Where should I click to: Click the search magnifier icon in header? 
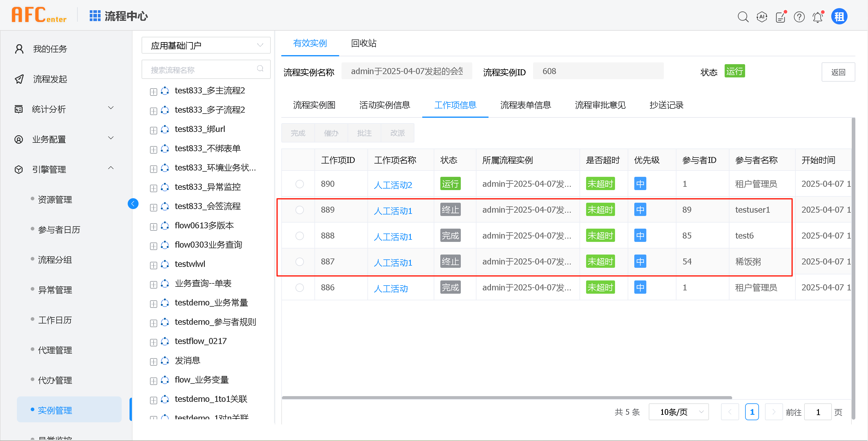(743, 17)
